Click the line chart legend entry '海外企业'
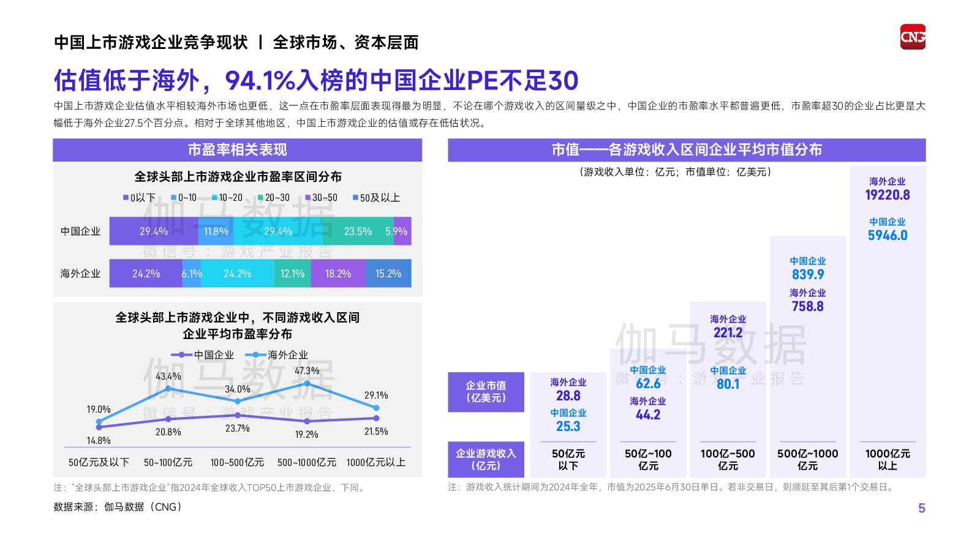980x551 pixels. coord(277,355)
